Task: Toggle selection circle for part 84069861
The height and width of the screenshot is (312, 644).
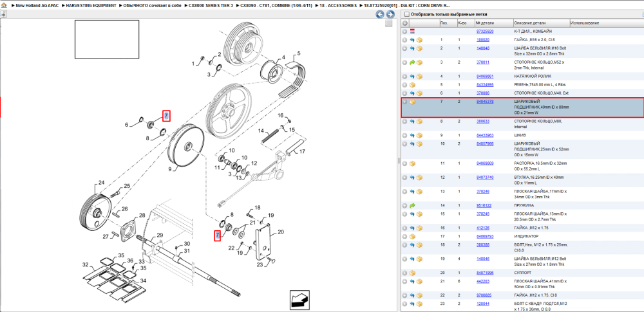Action: 405,77
